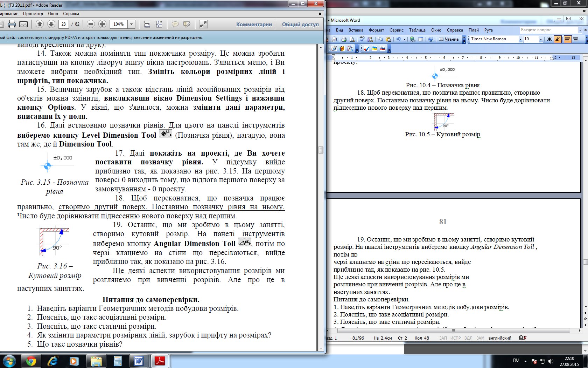Click Word previous page browse button
This screenshot has width=588, height=368.
[585, 313]
